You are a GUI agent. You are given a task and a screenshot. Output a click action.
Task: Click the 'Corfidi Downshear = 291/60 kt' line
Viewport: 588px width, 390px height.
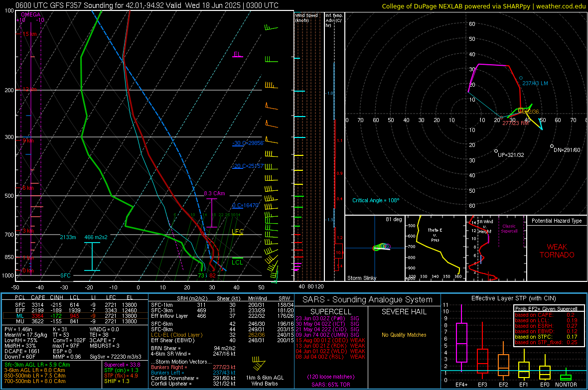tap(193, 378)
